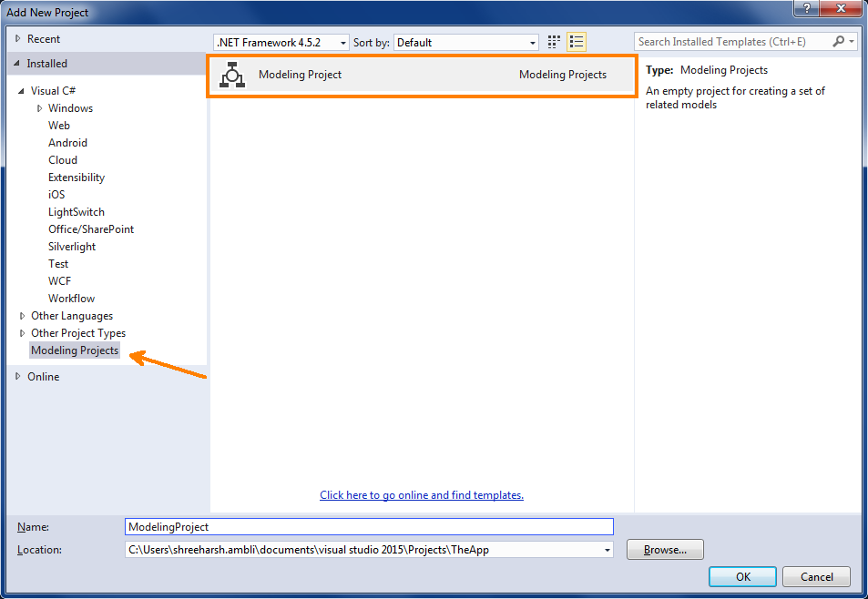This screenshot has width=868, height=599.
Task: Switch to small icons view
Action: click(554, 42)
